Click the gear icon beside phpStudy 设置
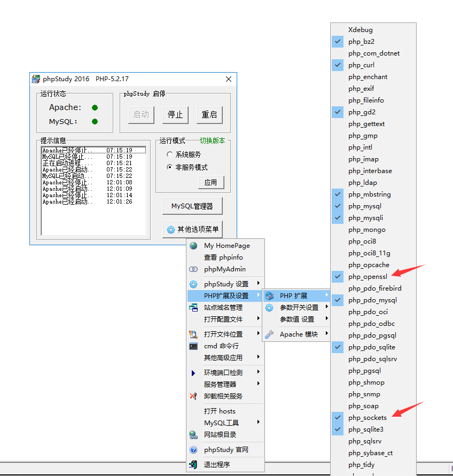The image size is (453, 476). pos(193,284)
